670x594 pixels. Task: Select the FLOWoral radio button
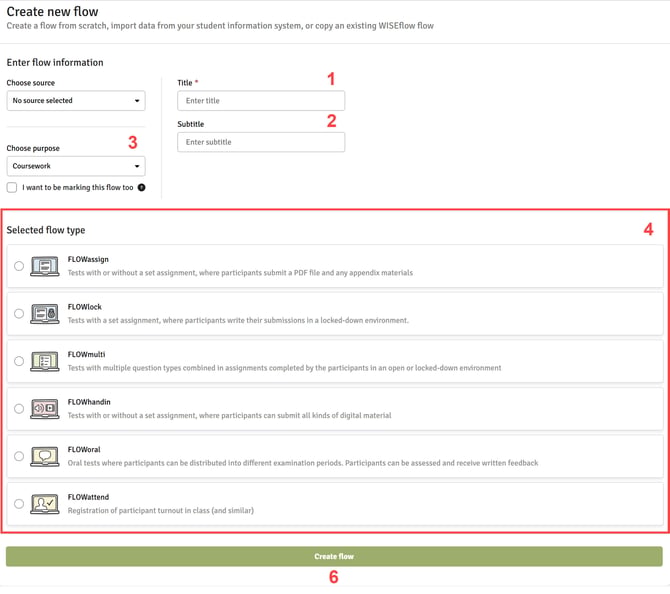[x=19, y=456]
